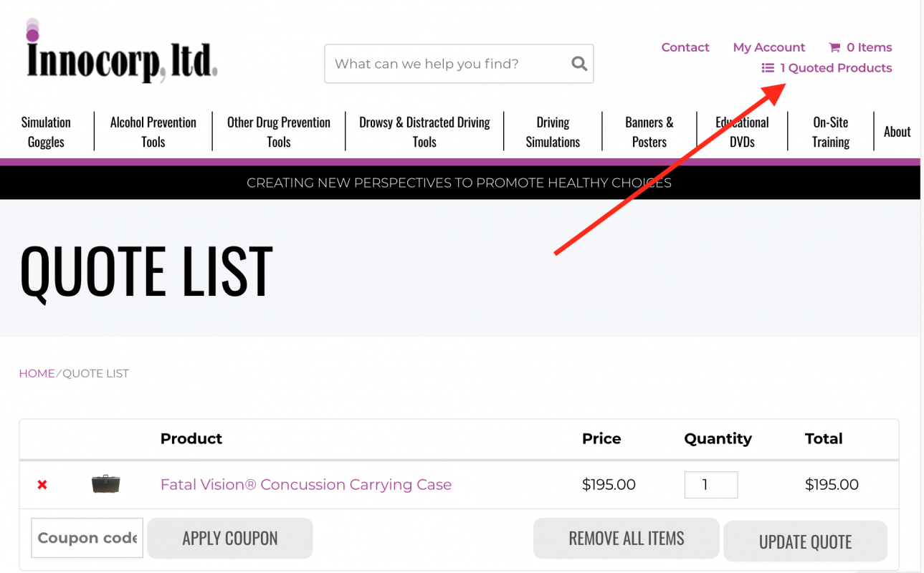
Task: Open the Driving Simulations menu
Action: (x=553, y=131)
